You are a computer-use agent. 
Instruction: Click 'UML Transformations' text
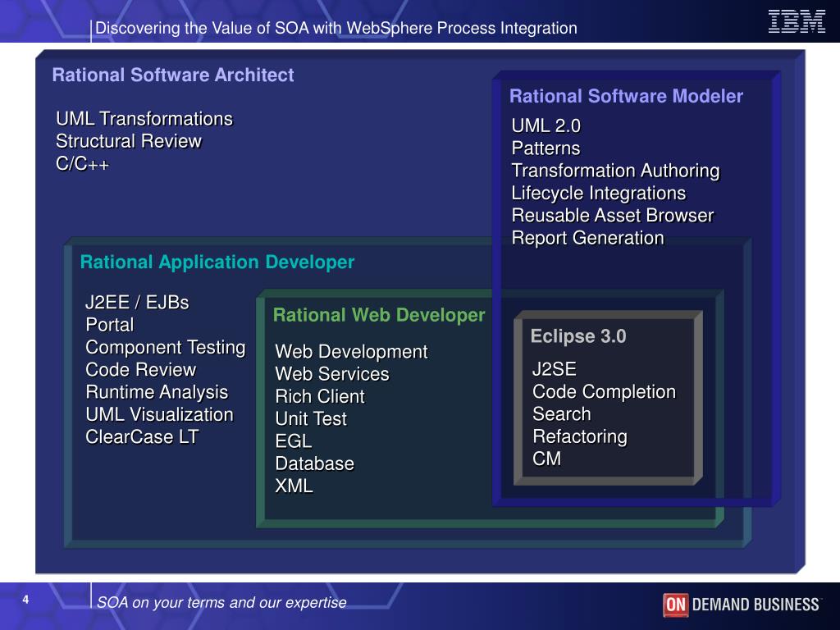pyautogui.click(x=144, y=118)
